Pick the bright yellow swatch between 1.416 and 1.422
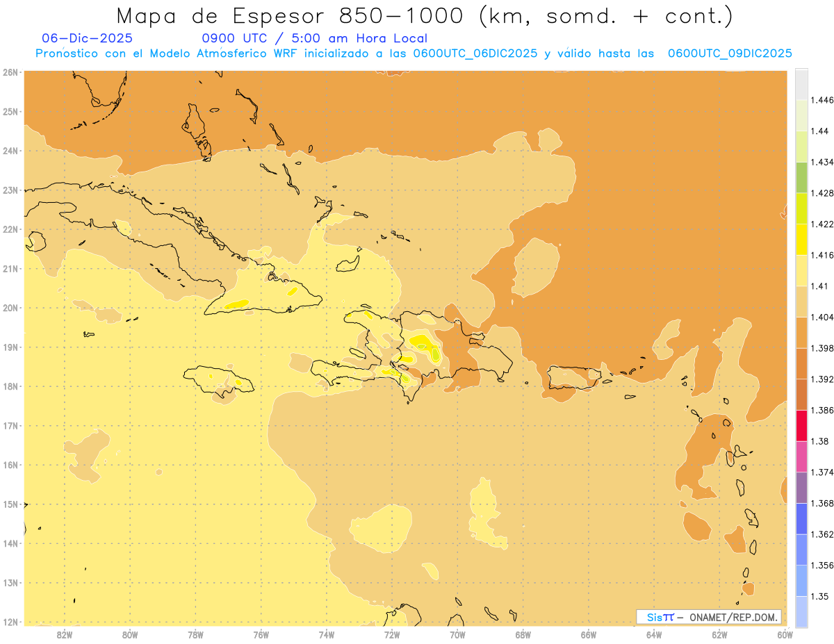This screenshot has height=644, width=834. click(802, 239)
